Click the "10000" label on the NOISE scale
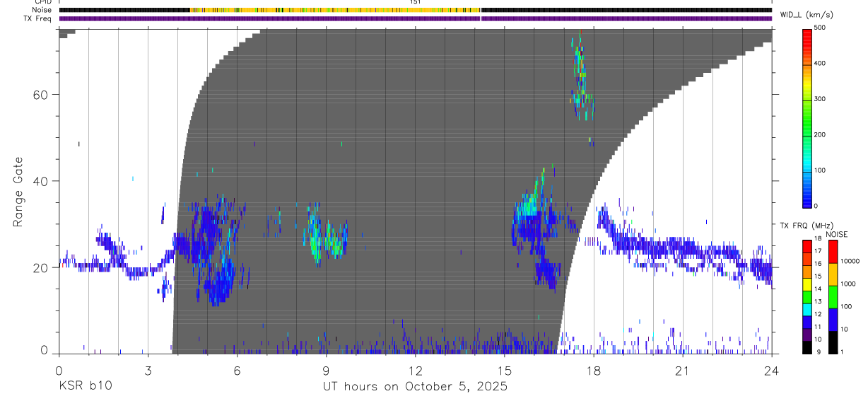The width and height of the screenshot is (868, 401). (x=850, y=262)
